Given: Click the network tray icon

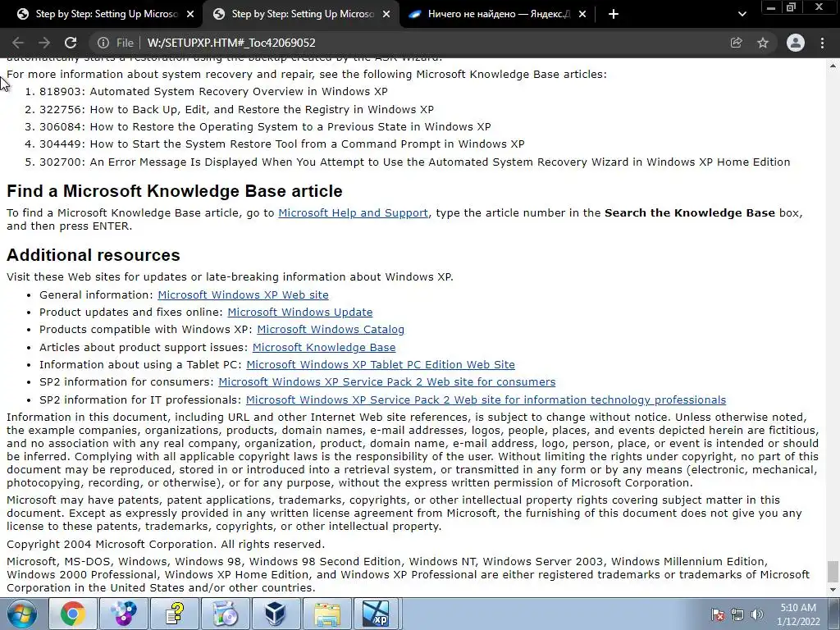Looking at the screenshot, I should pos(737,614).
